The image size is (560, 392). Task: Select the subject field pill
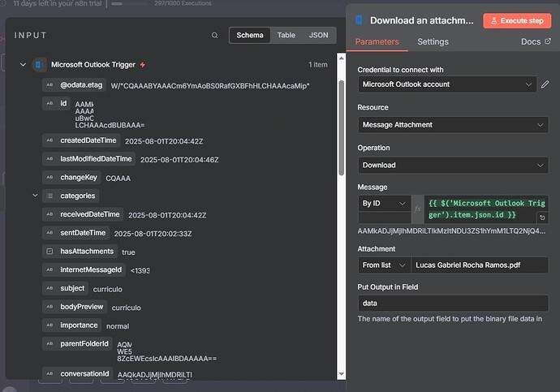66,288
